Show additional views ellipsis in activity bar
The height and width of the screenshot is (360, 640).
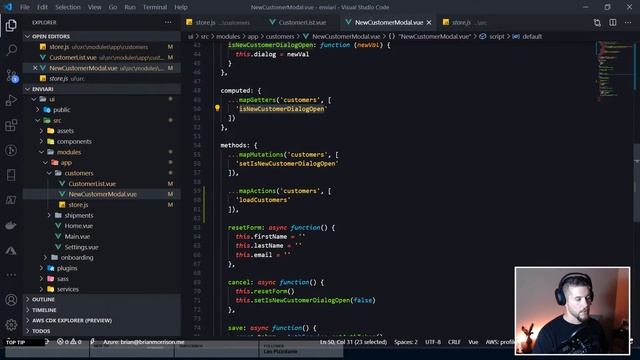tap(11, 275)
